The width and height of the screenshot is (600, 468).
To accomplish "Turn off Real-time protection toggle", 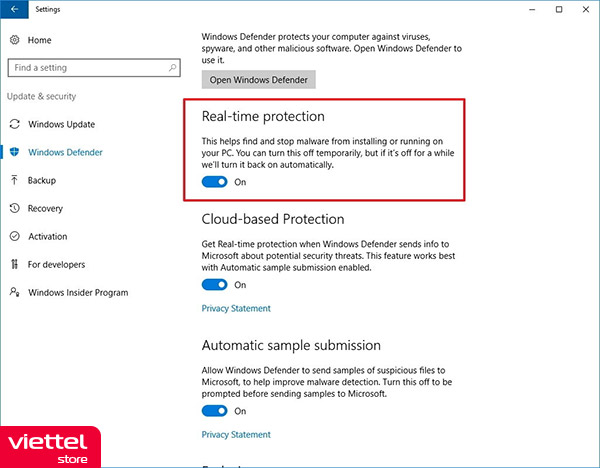I will point(214,182).
